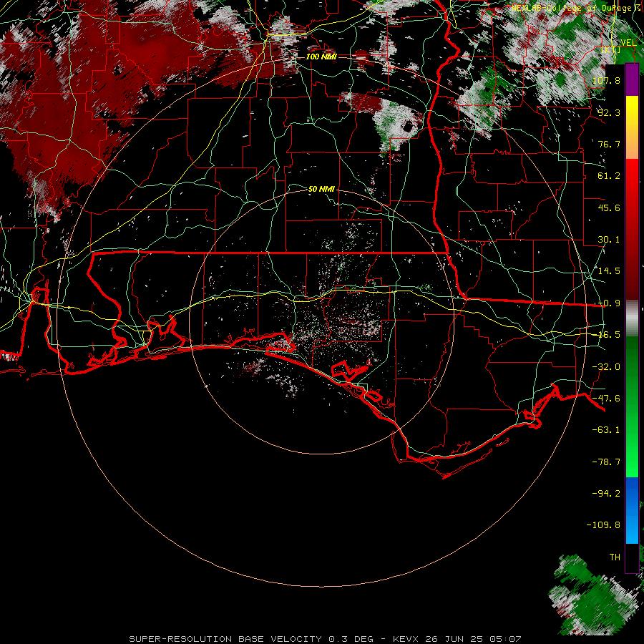Click the TH threshold label
Image resolution: width=644 pixels, height=644 pixels.
click(x=615, y=557)
